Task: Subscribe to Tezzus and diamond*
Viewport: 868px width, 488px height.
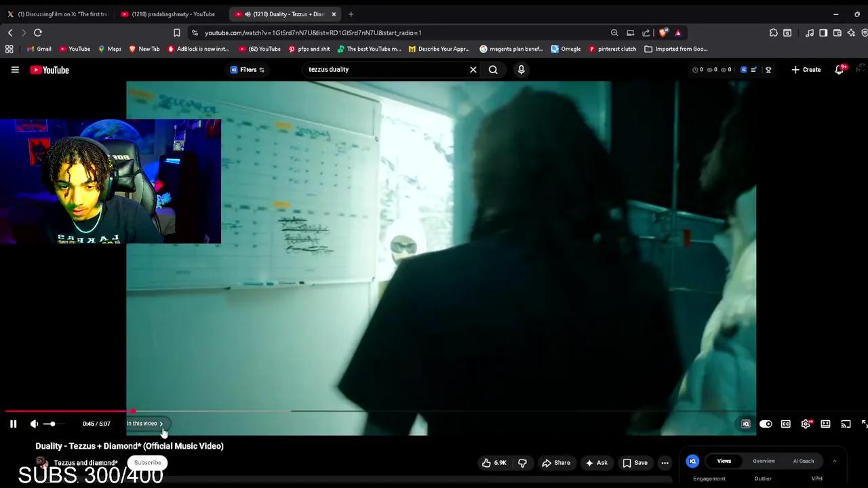Action: click(147, 463)
